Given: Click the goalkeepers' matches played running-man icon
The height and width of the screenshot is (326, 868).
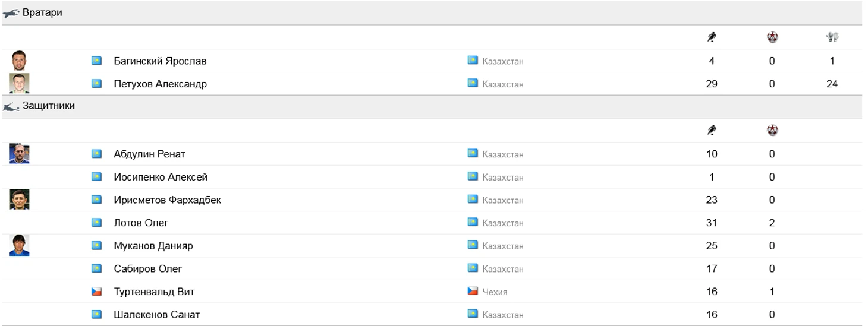Looking at the screenshot, I should 712,37.
